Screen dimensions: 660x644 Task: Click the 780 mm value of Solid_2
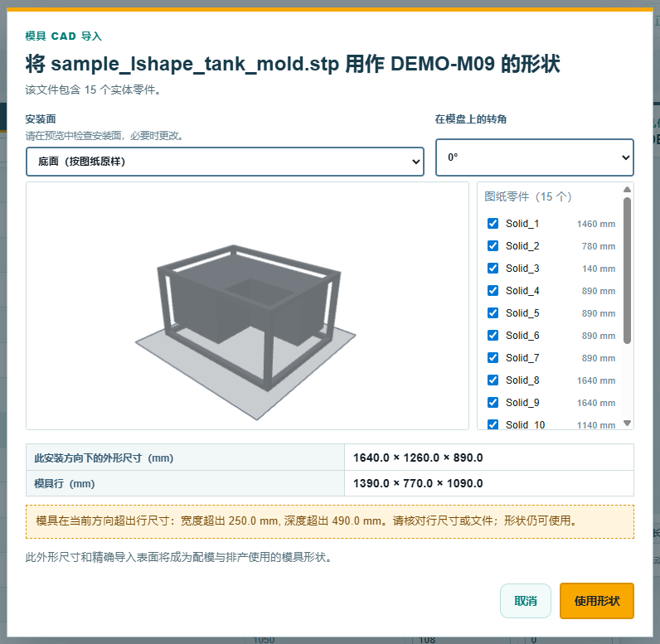click(599, 246)
